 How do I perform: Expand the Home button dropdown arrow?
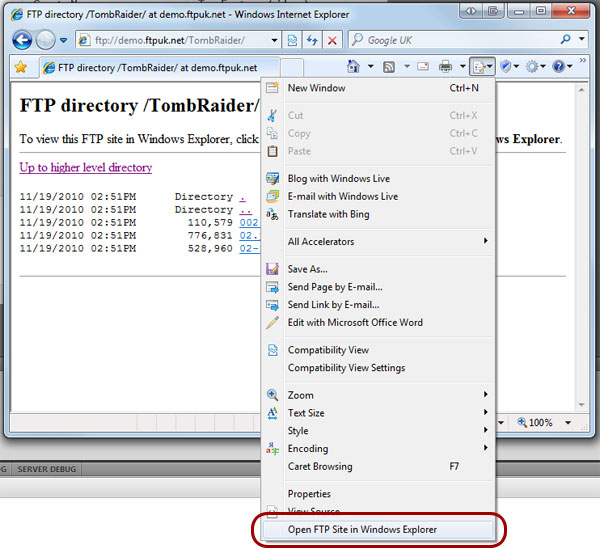[x=370, y=67]
